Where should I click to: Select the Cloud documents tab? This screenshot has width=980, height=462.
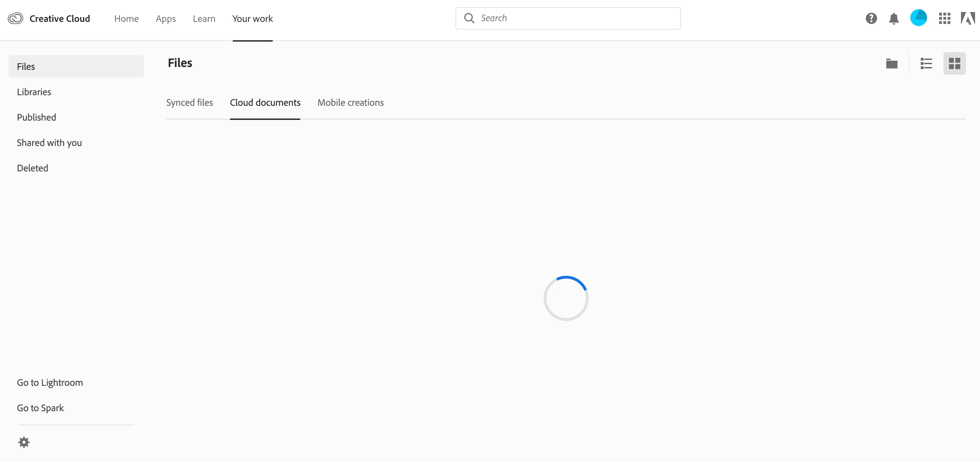[x=265, y=103]
